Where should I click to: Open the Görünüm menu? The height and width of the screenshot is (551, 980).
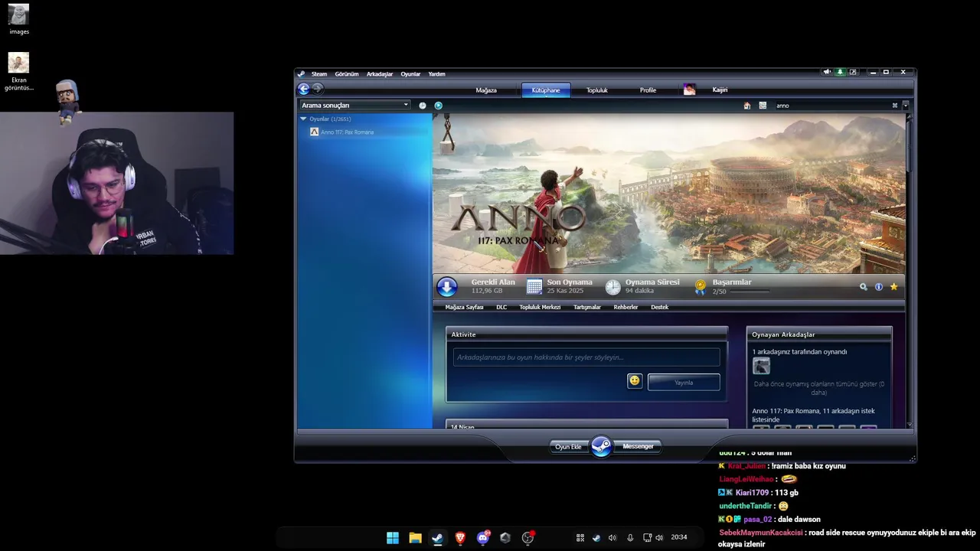[347, 74]
